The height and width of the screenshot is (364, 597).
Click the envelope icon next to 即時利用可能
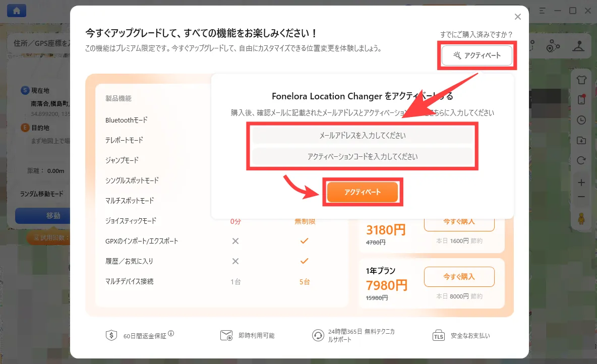pos(226,335)
